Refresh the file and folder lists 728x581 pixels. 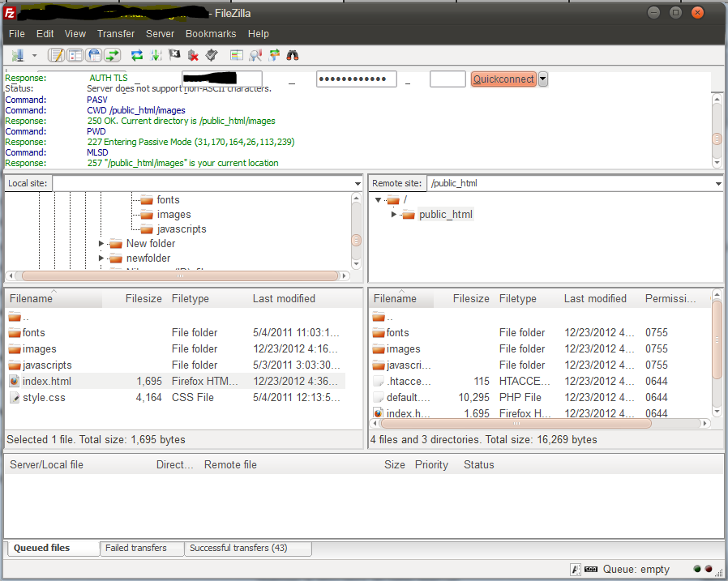137,55
